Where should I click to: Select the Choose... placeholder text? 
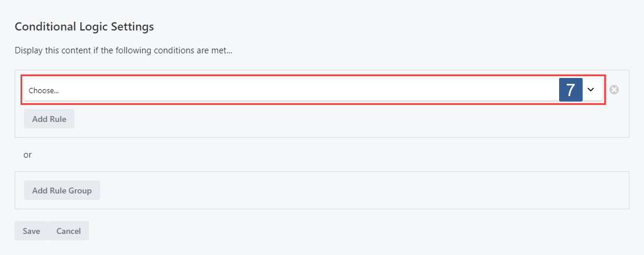[43, 91]
